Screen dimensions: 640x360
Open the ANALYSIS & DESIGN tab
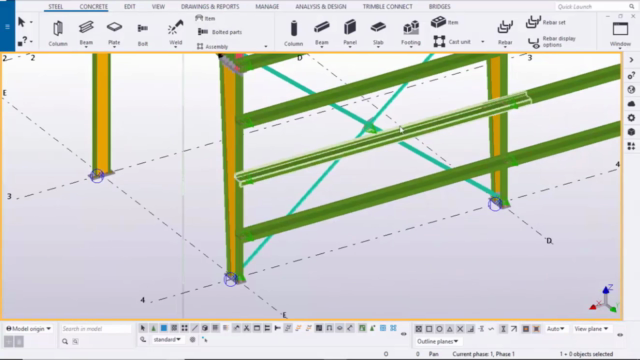321,7
